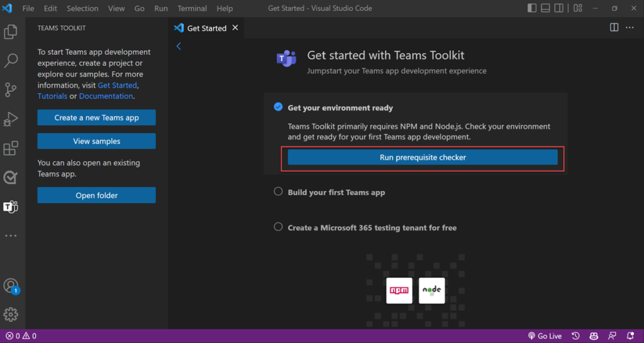Click the back chevron in Get Started page

[x=179, y=46]
